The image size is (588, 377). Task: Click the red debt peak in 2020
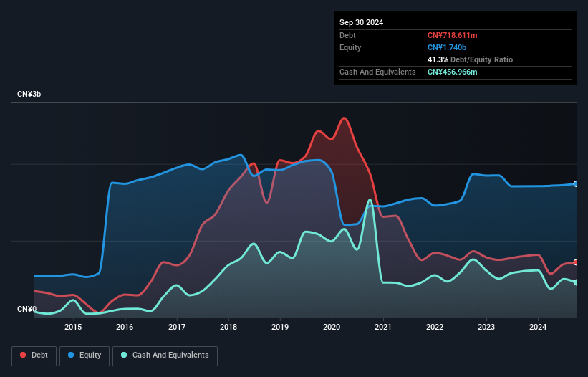pyautogui.click(x=344, y=118)
